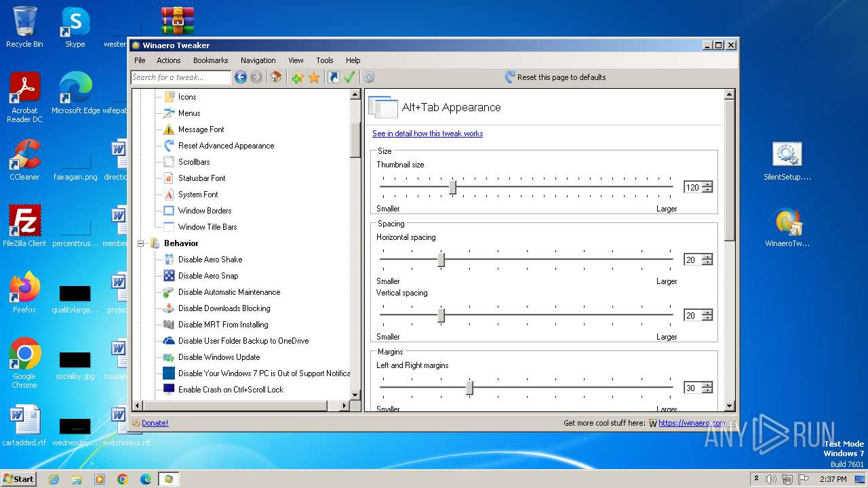This screenshot has width=868, height=488.
Task: Open the System Font tweak
Action: point(198,195)
